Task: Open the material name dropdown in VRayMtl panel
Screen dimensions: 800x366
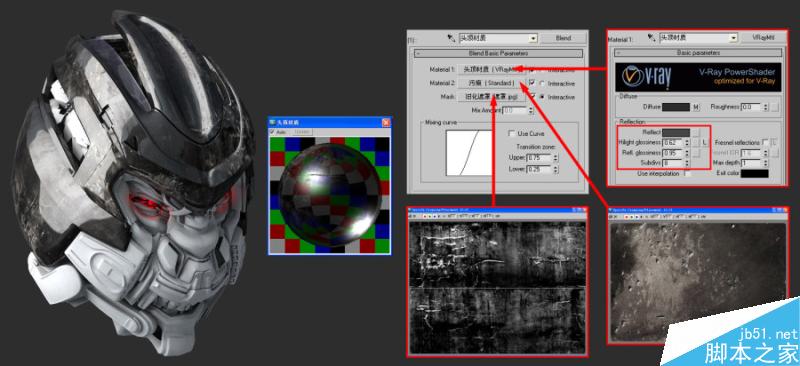Action: click(x=734, y=38)
